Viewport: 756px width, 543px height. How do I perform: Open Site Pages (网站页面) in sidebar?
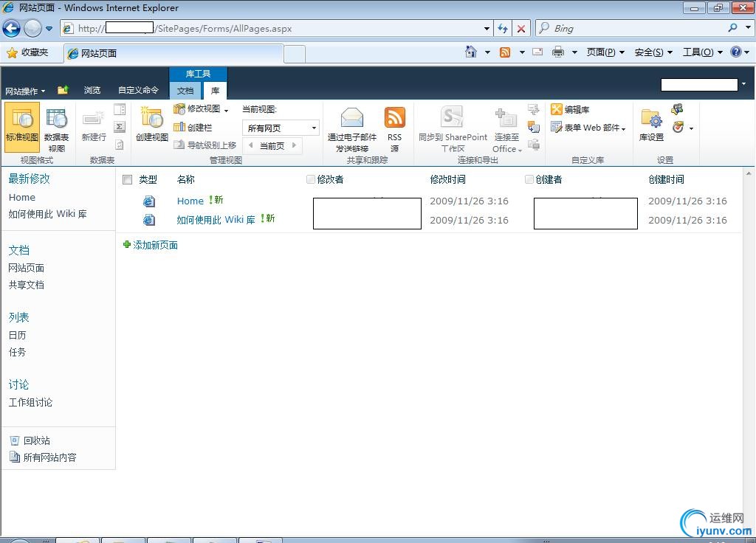coord(27,268)
